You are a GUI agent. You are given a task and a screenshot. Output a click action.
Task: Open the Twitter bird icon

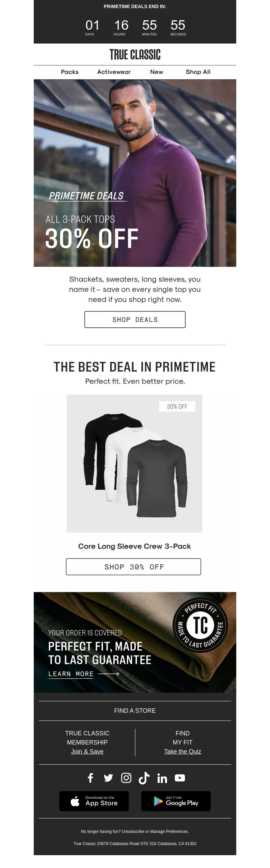tap(108, 778)
